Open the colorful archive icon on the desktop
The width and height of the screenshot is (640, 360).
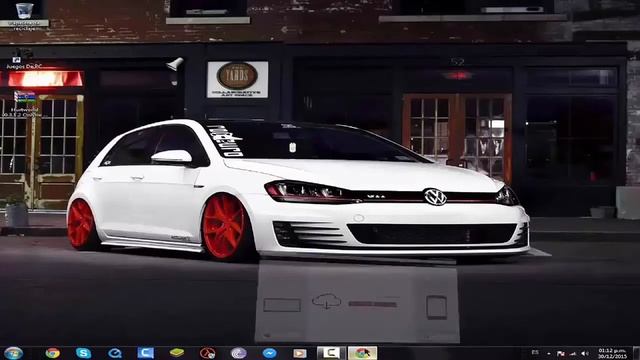coord(24,104)
